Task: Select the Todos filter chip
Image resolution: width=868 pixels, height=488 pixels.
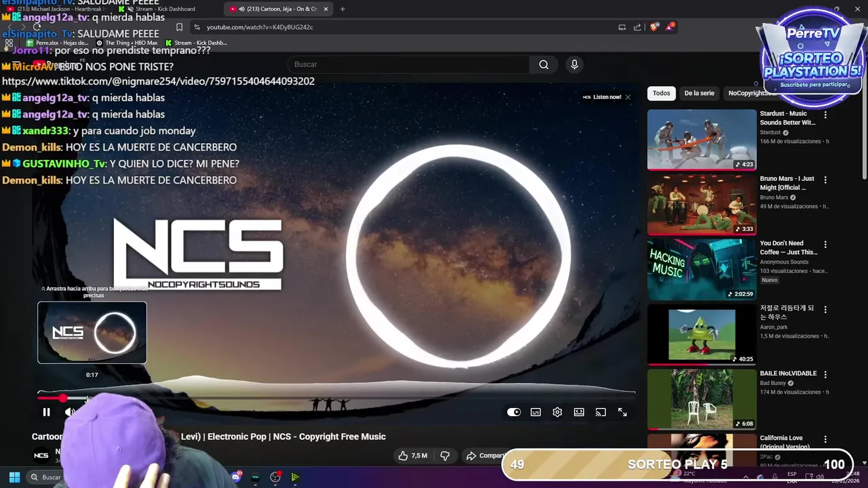Action: 661,93
